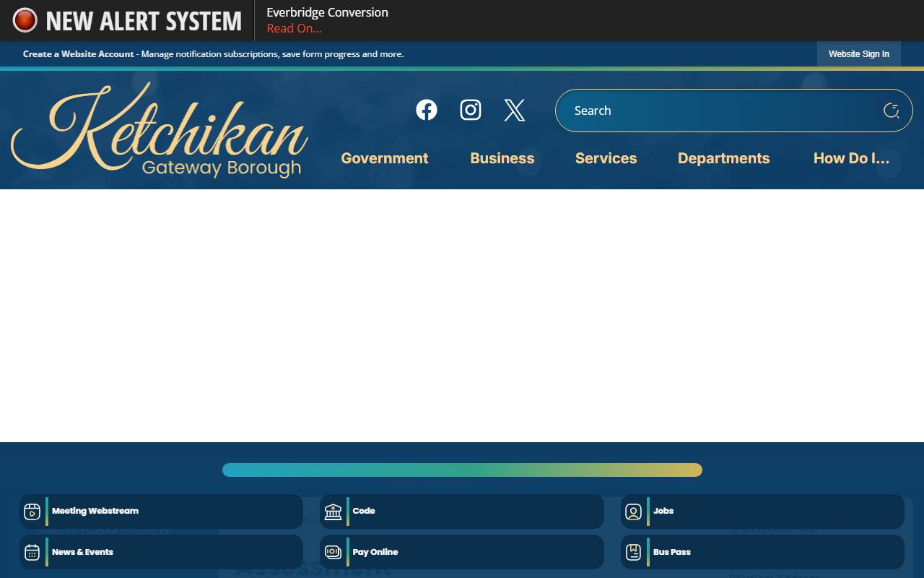Click the X (Twitter) social icon

[515, 110]
